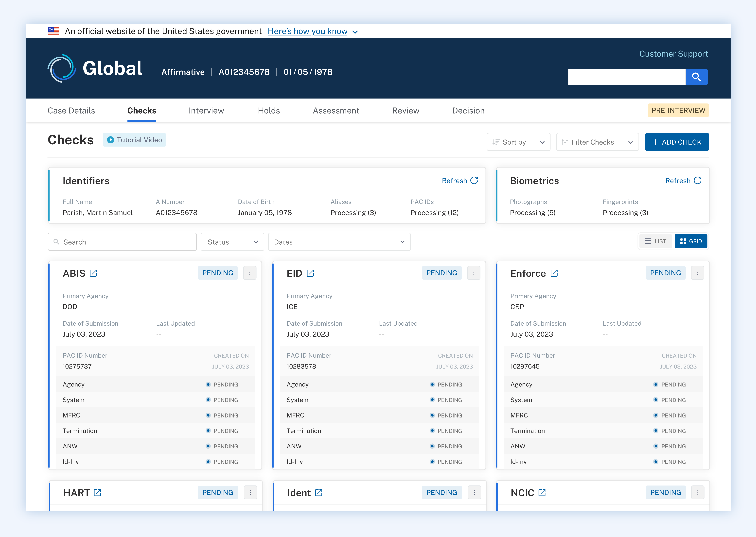Expand the Here's how you know chevron
Image resolution: width=756 pixels, height=537 pixels.
(x=355, y=32)
